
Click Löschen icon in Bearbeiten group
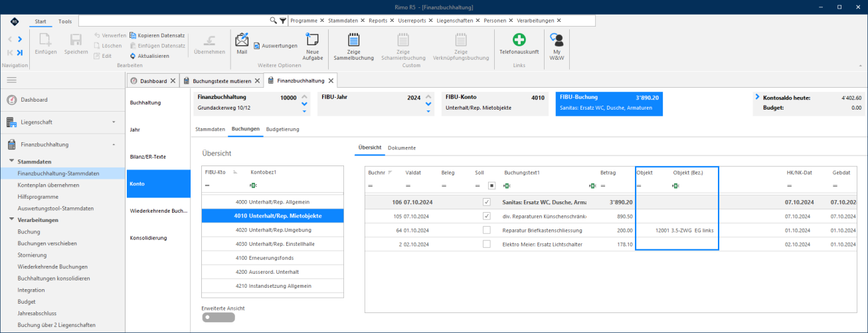(x=97, y=45)
